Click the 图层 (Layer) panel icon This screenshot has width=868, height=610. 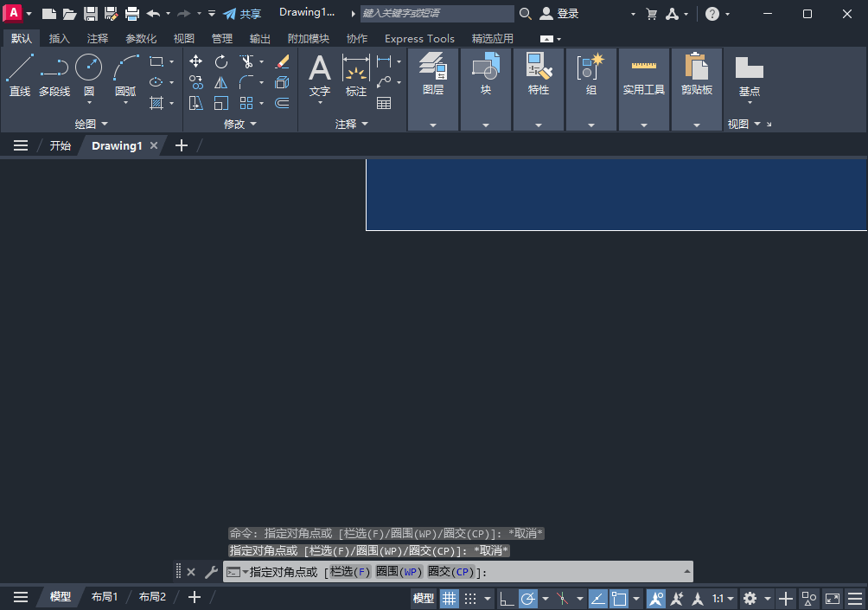coord(432,71)
